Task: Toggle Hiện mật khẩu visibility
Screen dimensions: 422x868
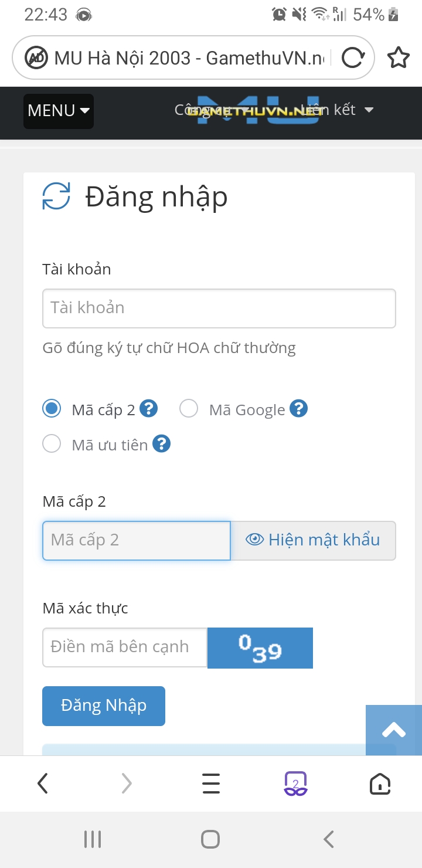Action: coord(313,540)
